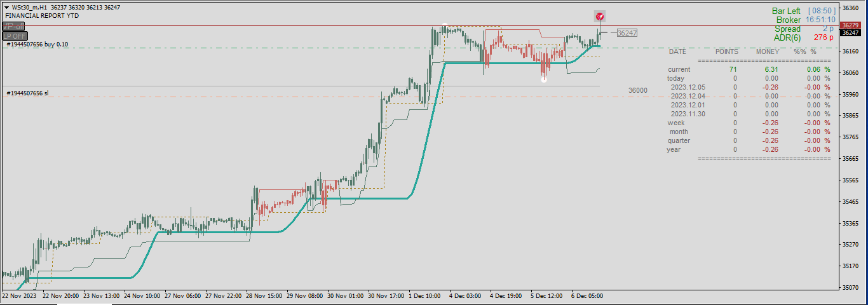Click the 1 Dec 10:00 time axis label
This screenshot has width=868, height=305.
click(x=425, y=296)
